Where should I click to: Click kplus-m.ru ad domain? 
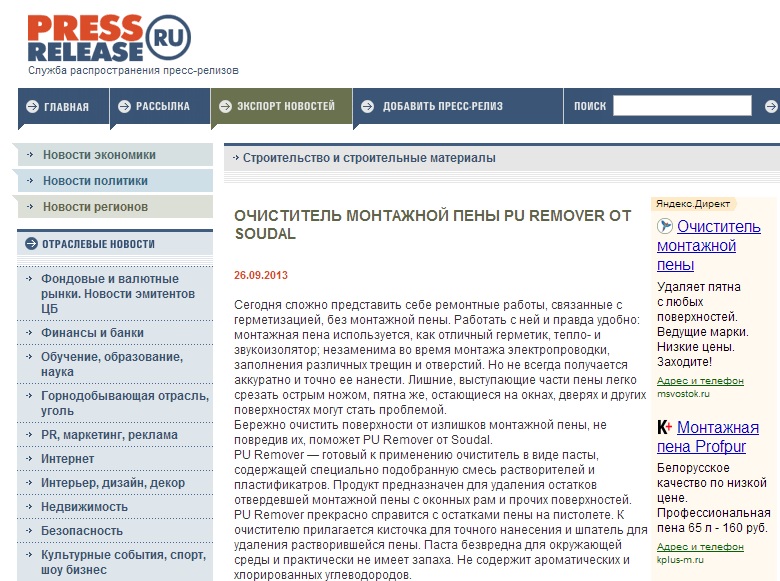click(680, 560)
